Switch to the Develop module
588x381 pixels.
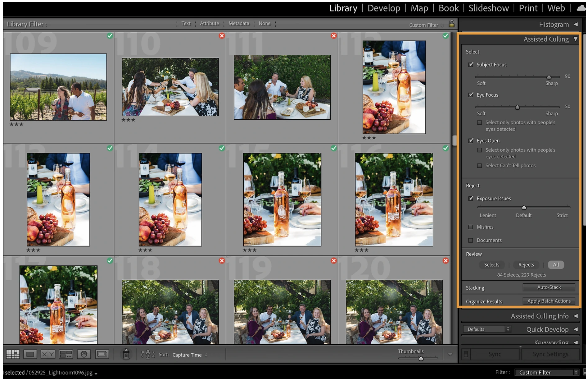384,8
